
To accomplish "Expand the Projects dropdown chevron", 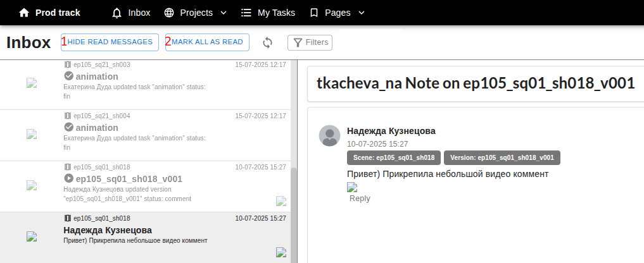I will [224, 13].
